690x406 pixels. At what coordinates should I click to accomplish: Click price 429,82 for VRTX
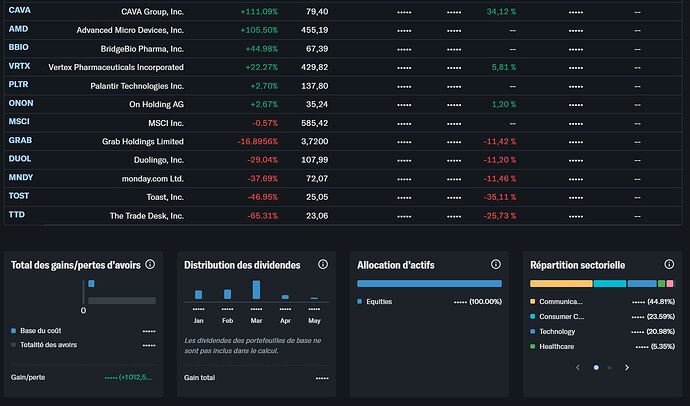point(315,67)
